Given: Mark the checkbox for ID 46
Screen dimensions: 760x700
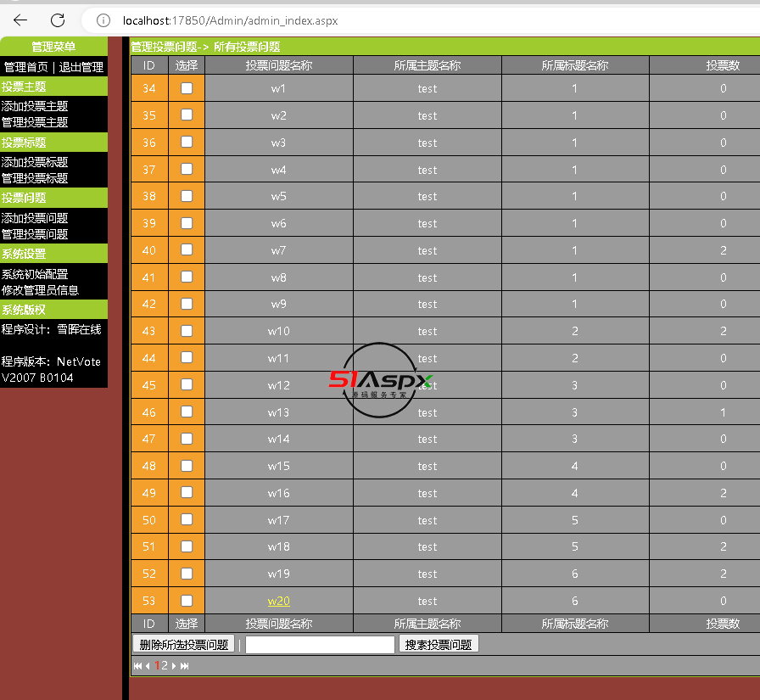Looking at the screenshot, I should pos(187,412).
